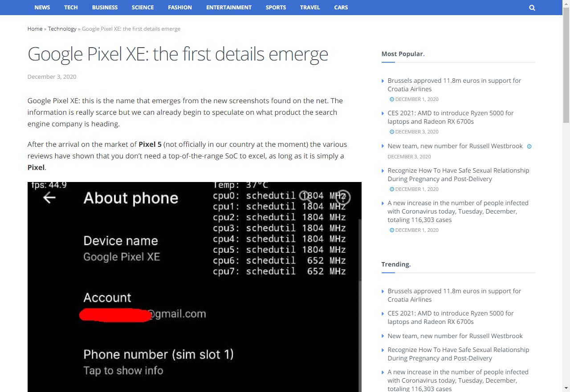
Task: Open the NEWS menu item
Action: point(42,8)
